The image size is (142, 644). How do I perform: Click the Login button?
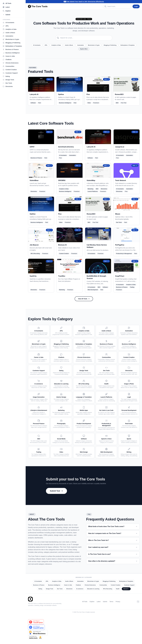pos(136,7)
